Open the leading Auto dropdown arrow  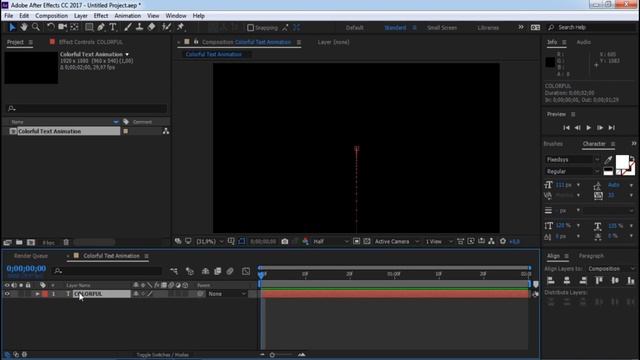tap(631, 185)
